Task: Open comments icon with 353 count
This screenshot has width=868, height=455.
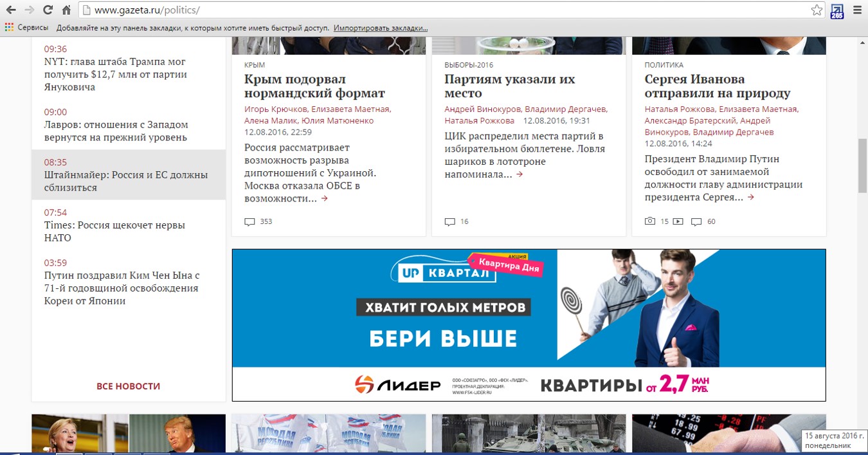Action: coord(250,221)
